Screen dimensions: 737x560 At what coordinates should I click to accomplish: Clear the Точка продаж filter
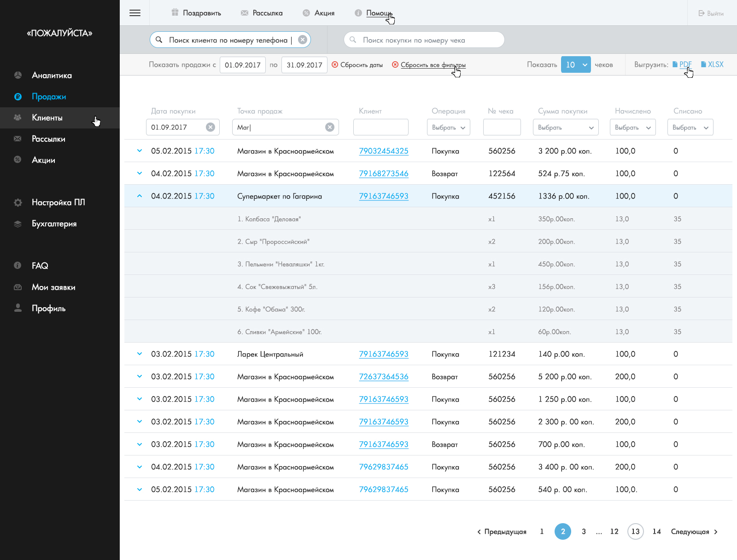point(330,127)
